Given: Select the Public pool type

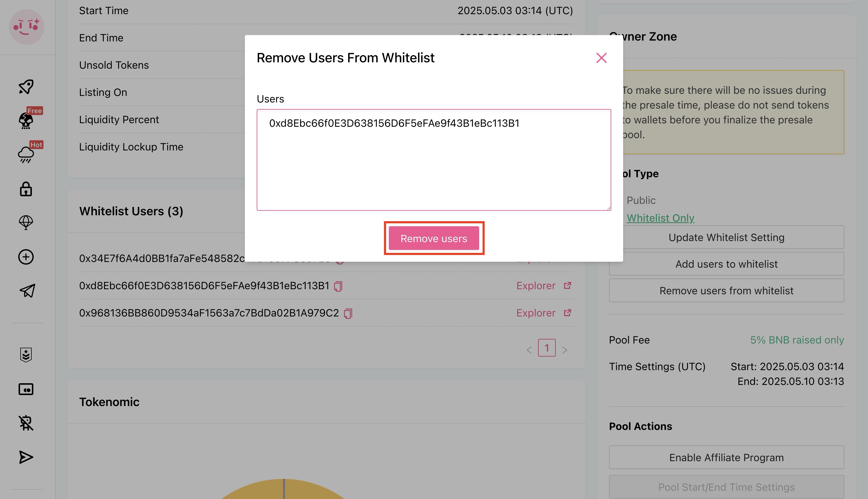Looking at the screenshot, I should (x=641, y=200).
